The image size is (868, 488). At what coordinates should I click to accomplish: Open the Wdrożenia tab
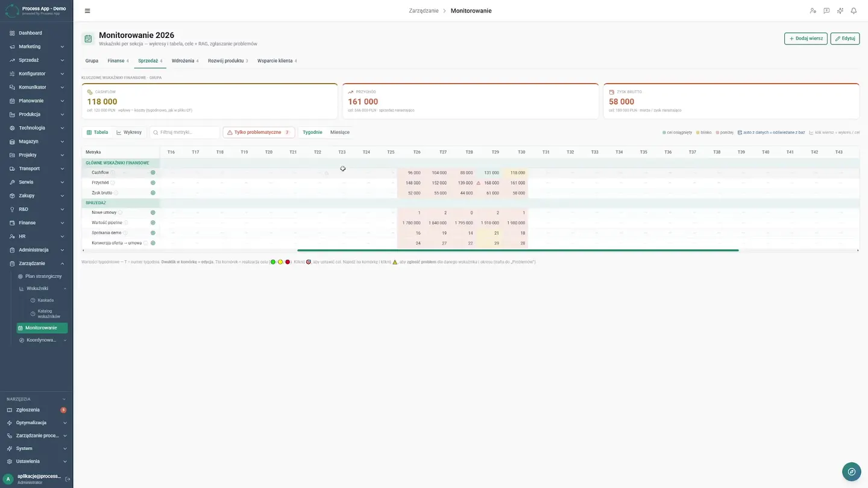click(x=185, y=61)
